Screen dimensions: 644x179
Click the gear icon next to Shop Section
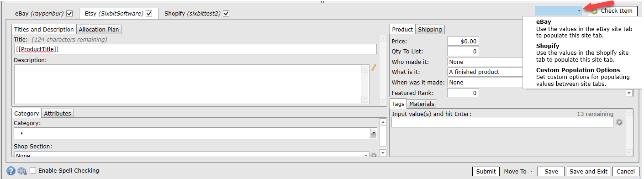373,156
